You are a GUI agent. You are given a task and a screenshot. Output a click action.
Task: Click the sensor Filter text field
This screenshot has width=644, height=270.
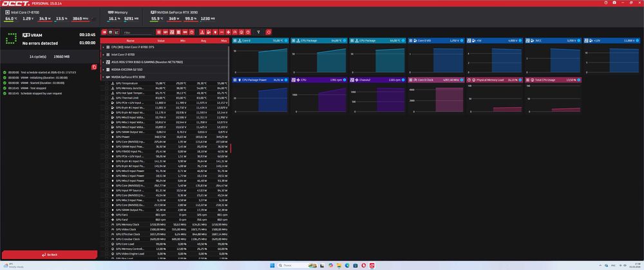tap(138, 32)
